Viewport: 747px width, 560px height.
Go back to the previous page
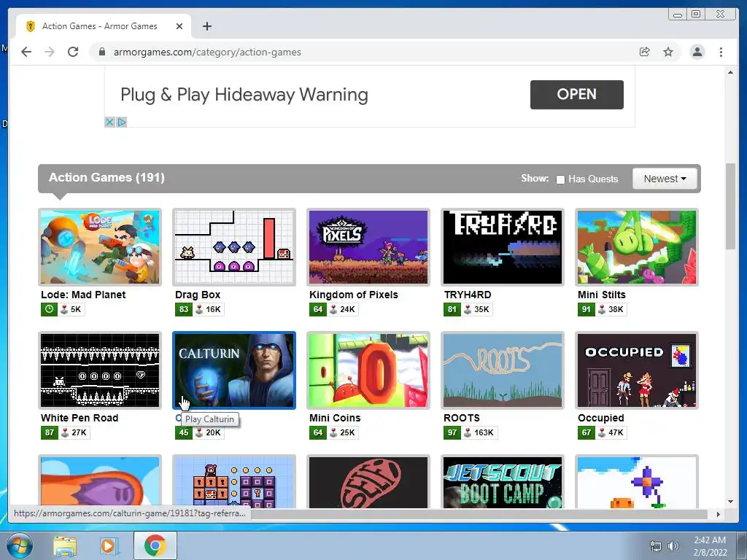[26, 52]
